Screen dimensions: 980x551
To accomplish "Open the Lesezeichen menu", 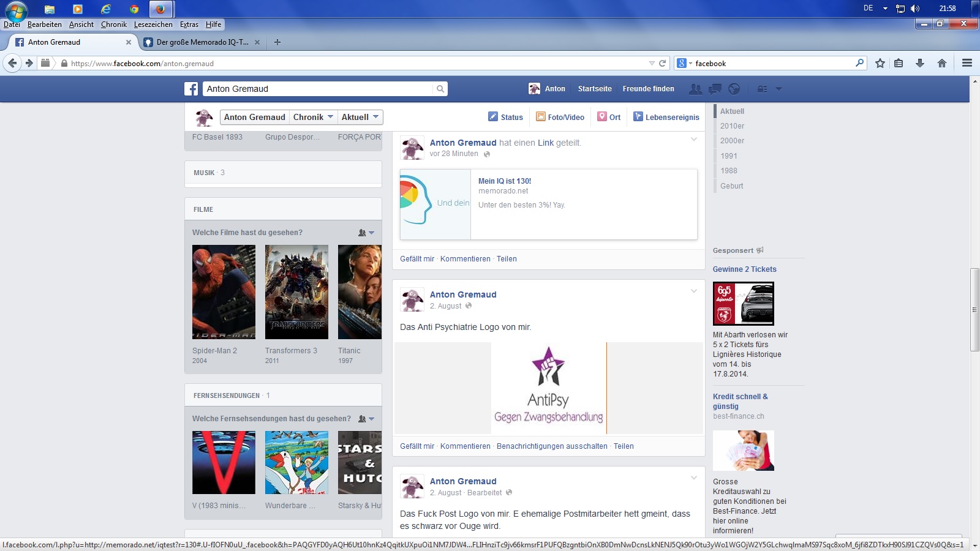I will pyautogui.click(x=153, y=24).
